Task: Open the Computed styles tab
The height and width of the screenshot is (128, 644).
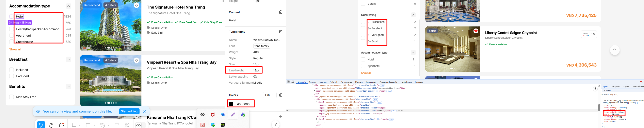Action: tap(615, 86)
